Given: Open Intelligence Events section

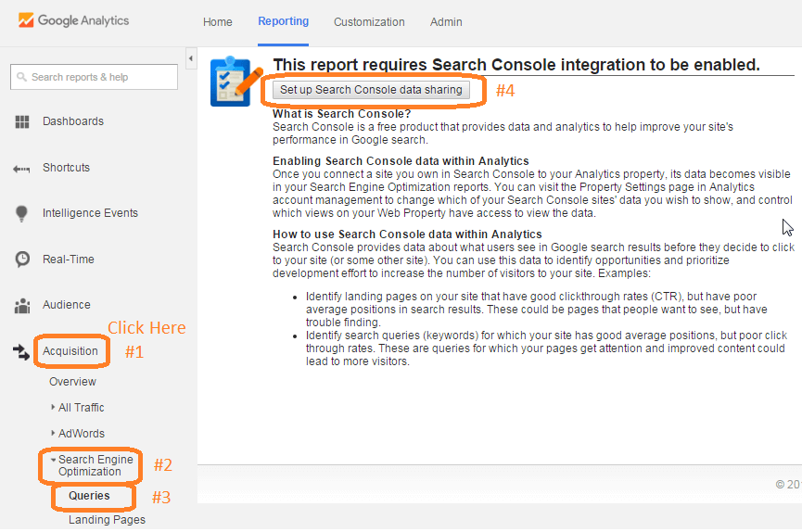Looking at the screenshot, I should [90, 213].
